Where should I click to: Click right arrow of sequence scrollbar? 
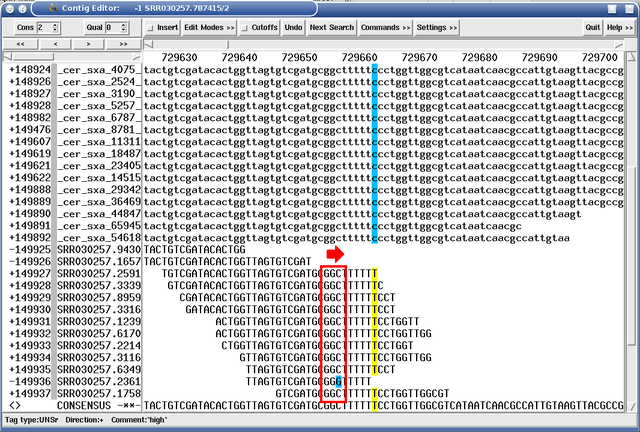619,44
